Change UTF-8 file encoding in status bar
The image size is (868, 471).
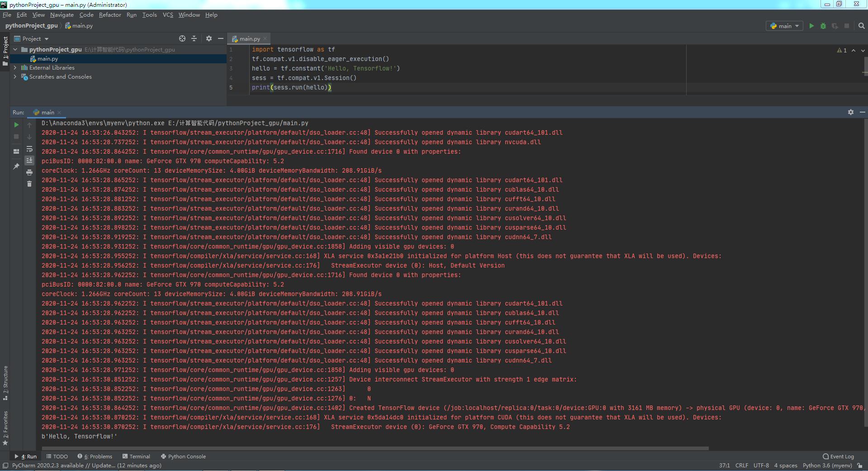(761, 466)
